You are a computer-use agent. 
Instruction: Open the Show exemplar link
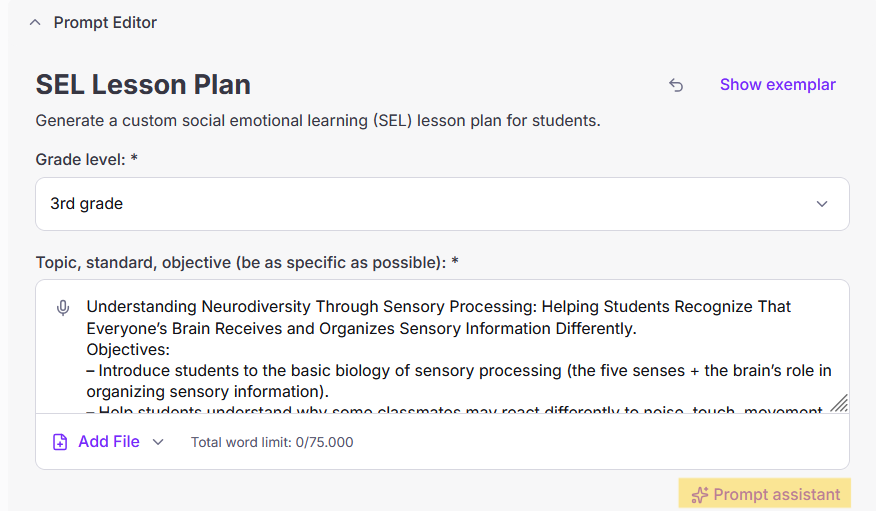[777, 85]
